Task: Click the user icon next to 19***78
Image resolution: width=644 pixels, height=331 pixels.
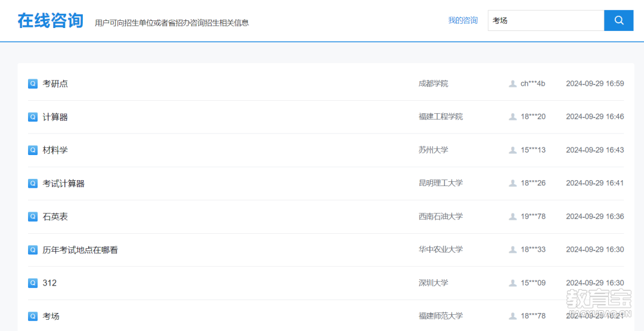Action: [x=513, y=216]
